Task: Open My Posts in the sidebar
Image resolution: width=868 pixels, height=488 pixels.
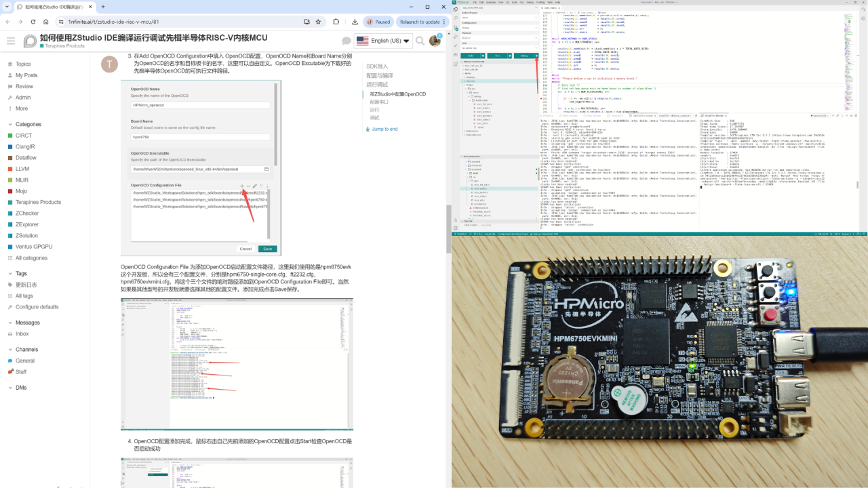Action: (26, 75)
